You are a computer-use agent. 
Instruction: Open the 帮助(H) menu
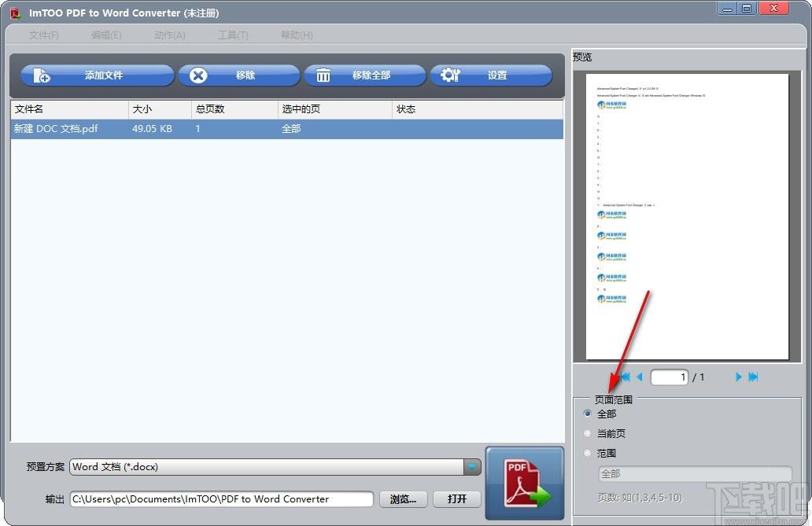pos(297,35)
